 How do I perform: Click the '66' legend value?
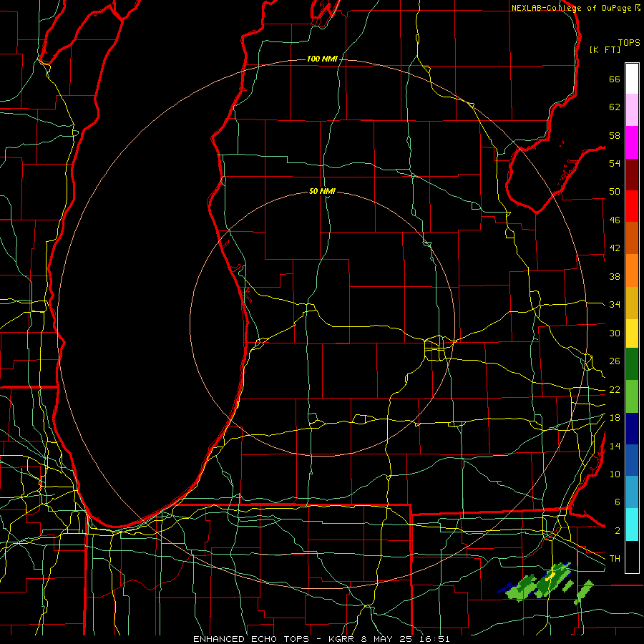615,79
